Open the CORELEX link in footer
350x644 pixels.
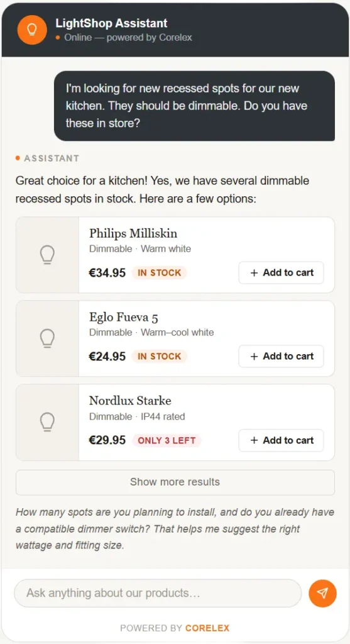point(207,628)
